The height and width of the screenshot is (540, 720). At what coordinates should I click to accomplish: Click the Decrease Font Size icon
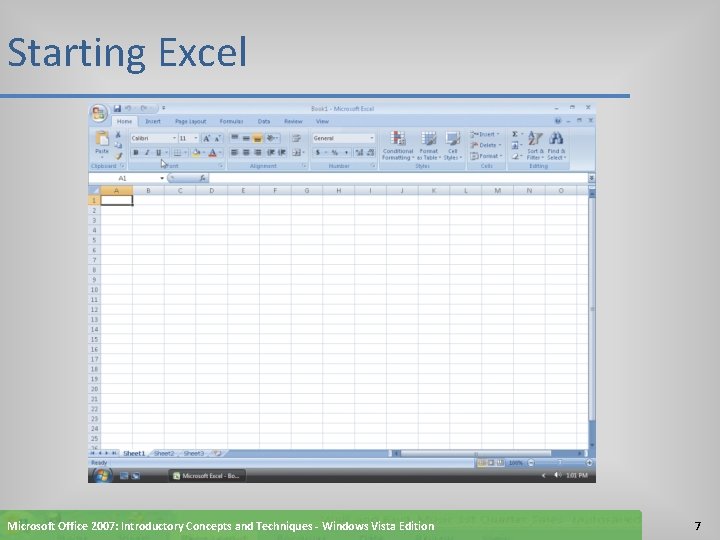(x=218, y=138)
